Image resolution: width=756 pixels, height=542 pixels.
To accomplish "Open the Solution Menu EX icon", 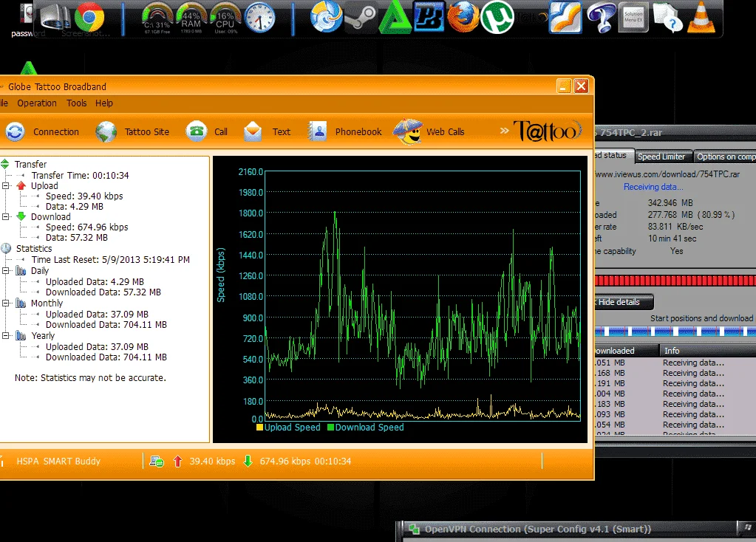I will pos(633,18).
